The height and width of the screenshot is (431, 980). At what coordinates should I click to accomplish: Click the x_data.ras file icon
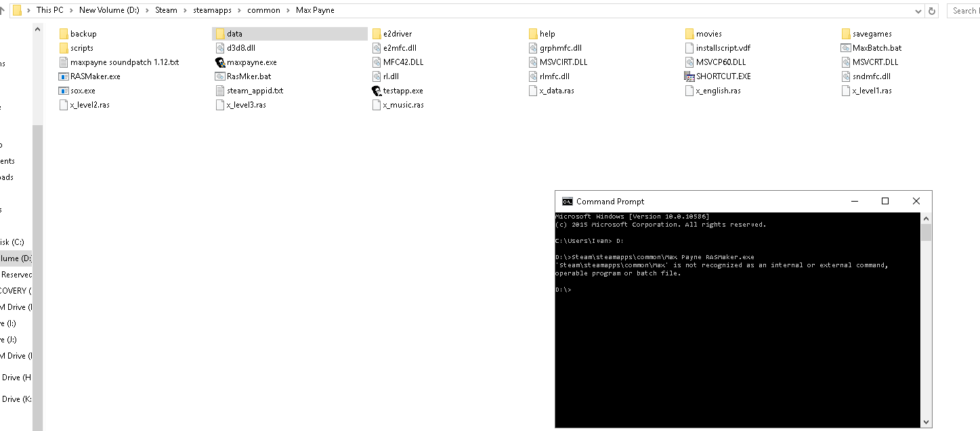(533, 91)
